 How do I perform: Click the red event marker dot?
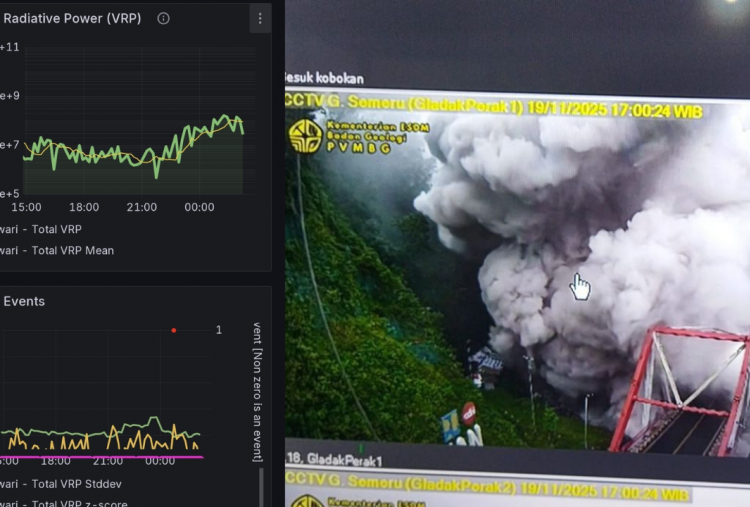174,331
